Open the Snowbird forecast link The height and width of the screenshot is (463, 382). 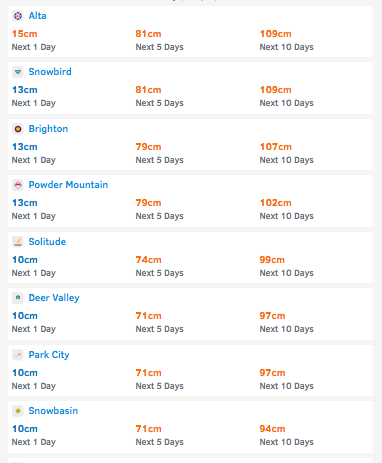click(50, 72)
